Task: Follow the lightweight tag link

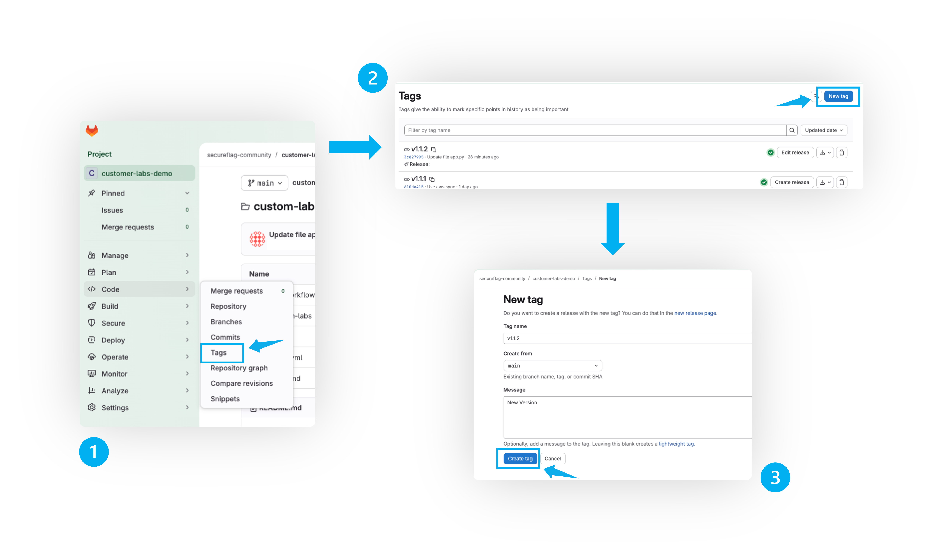Action: (676, 444)
